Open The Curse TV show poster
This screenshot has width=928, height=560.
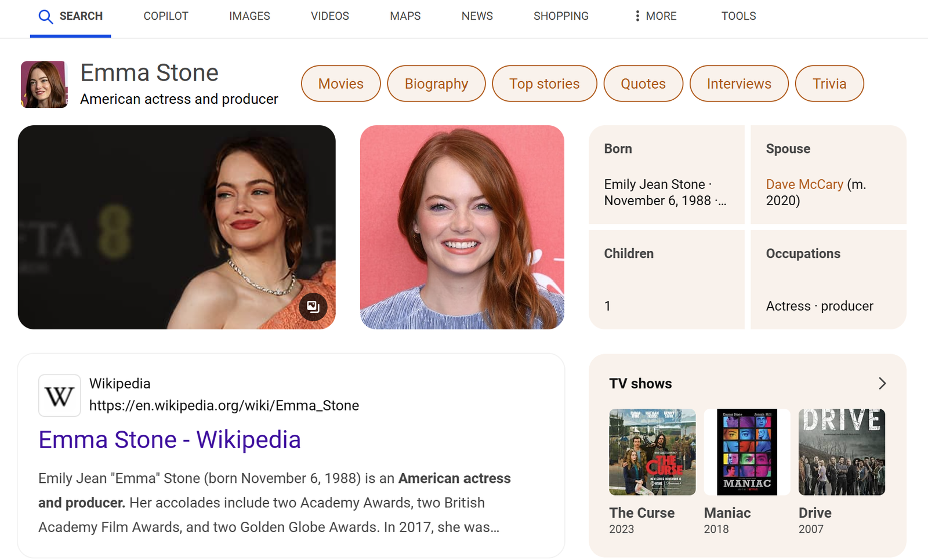pos(652,452)
